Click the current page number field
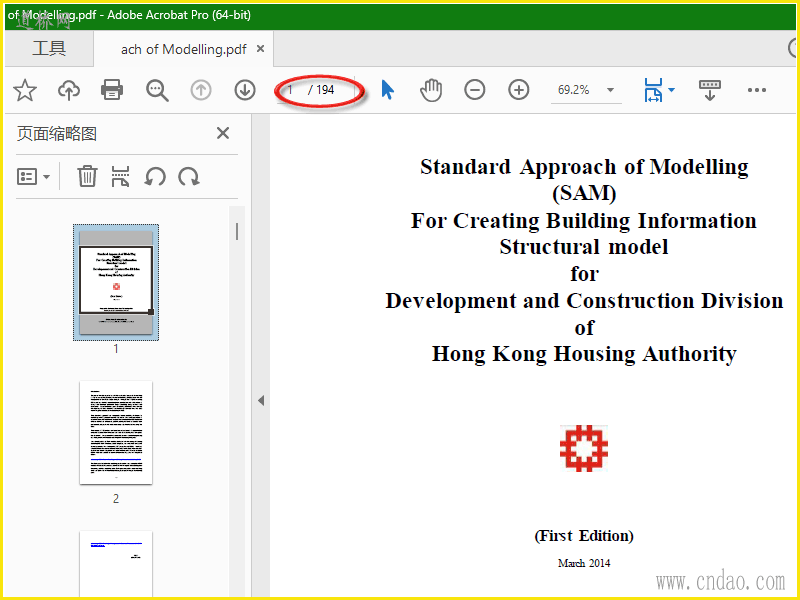Viewport: 800px width, 600px height. [x=291, y=90]
